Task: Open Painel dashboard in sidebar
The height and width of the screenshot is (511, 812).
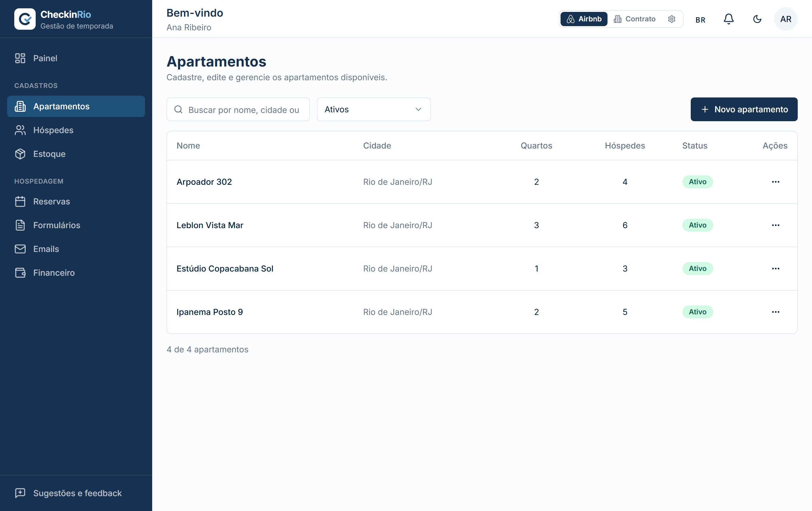Action: (76, 58)
